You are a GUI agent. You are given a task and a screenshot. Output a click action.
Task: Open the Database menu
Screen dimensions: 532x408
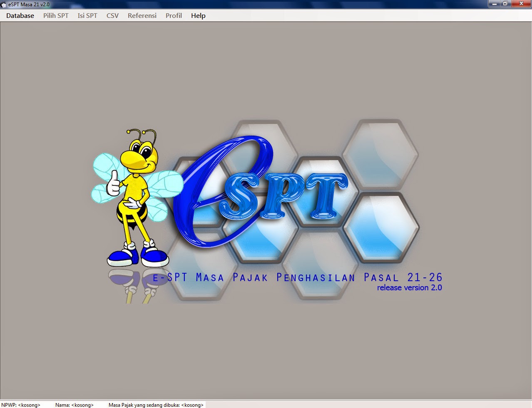pos(20,15)
